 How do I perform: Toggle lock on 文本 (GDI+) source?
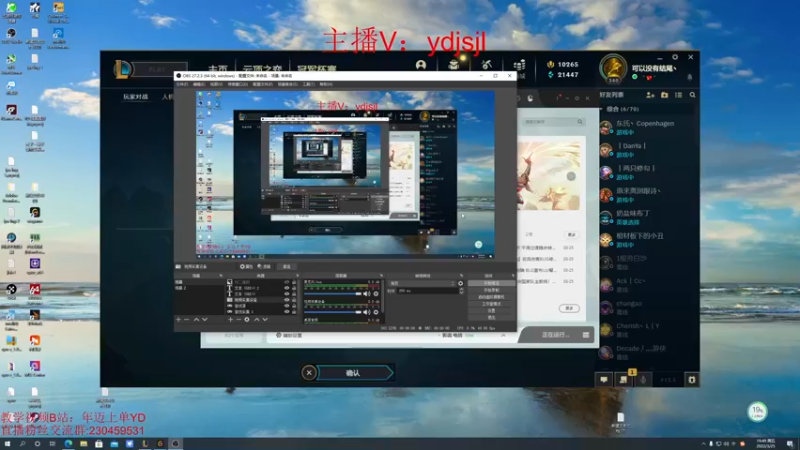click(x=294, y=294)
